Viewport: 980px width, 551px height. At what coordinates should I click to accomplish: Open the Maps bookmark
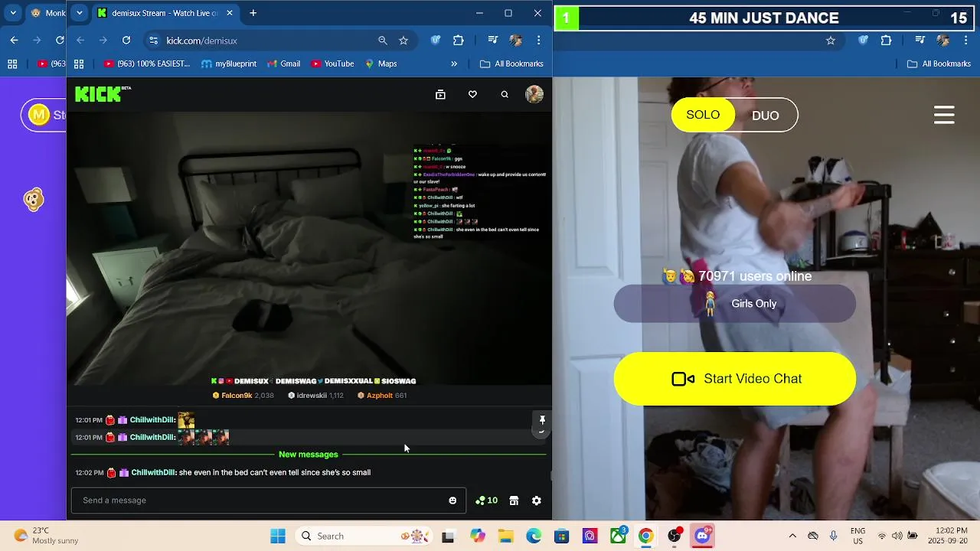click(381, 64)
